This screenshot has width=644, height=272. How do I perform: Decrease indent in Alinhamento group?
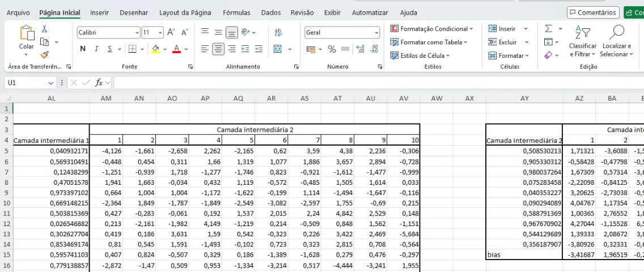(x=245, y=49)
